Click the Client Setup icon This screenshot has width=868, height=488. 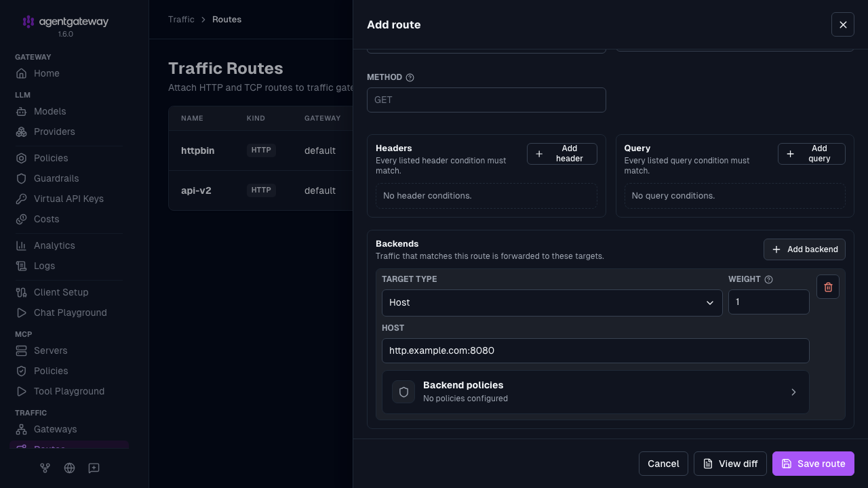pos(22,292)
